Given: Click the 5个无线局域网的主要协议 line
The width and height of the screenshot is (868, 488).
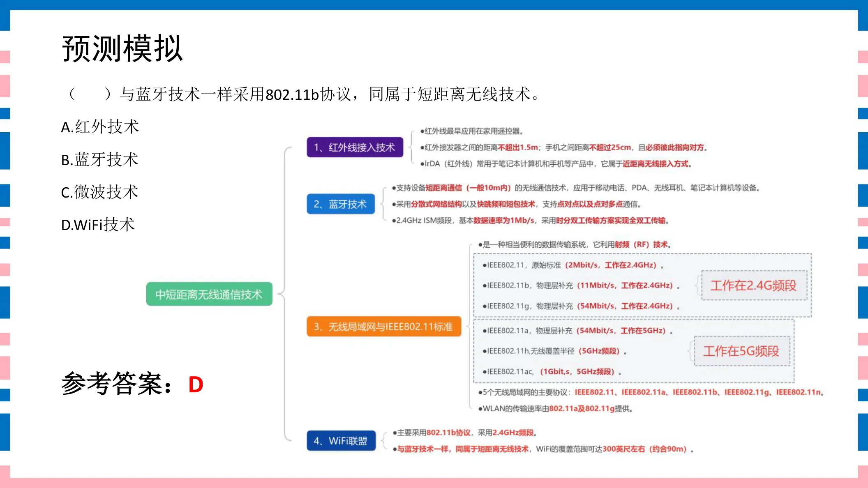Looking at the screenshot, I should tap(651, 392).
